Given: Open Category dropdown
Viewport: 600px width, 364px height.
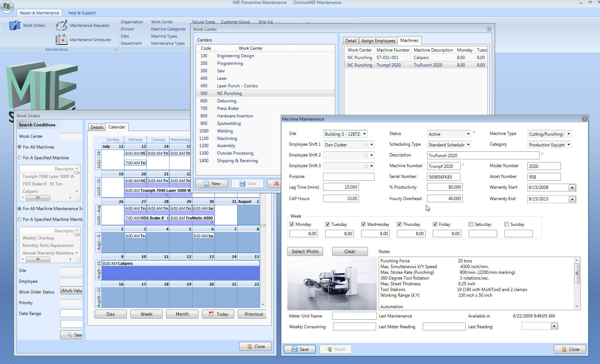Looking at the screenshot, I should (x=568, y=145).
